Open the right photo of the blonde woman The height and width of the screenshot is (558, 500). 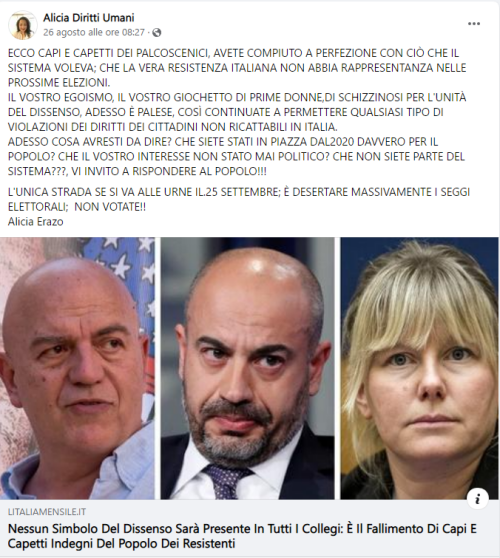419,368
